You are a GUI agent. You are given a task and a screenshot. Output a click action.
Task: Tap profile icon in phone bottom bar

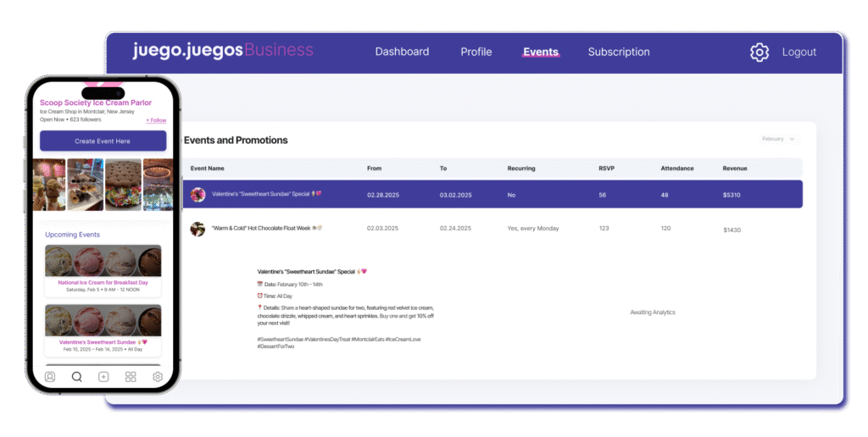click(x=50, y=377)
